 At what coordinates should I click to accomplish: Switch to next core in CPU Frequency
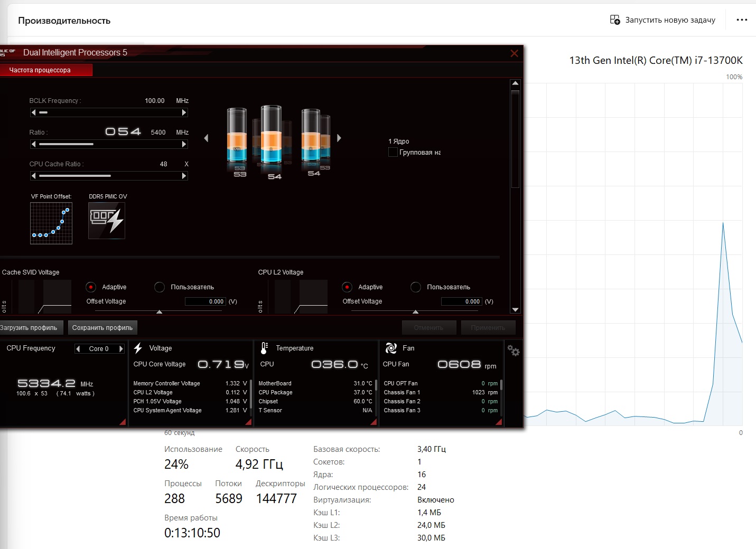[x=121, y=348]
